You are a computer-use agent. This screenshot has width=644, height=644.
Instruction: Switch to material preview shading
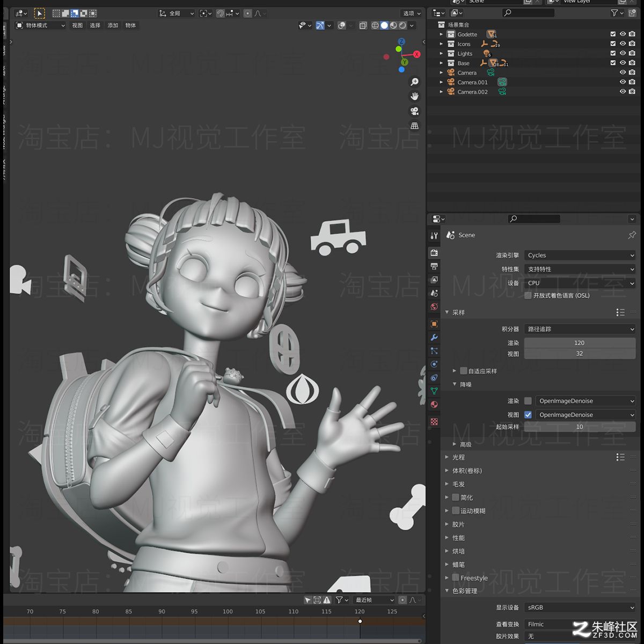393,26
